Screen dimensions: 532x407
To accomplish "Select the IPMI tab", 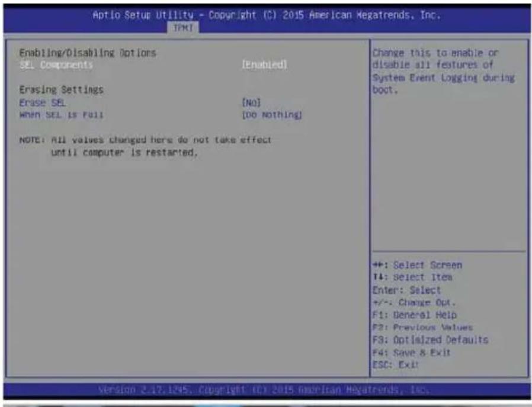I will (x=183, y=28).
